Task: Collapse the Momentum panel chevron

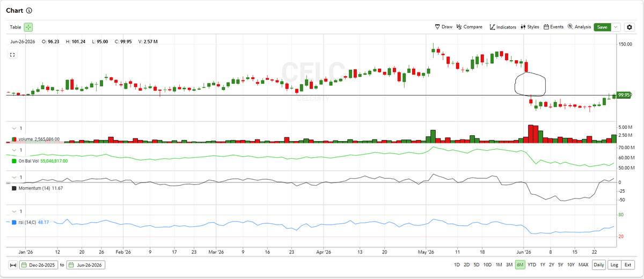Action: (x=14, y=178)
